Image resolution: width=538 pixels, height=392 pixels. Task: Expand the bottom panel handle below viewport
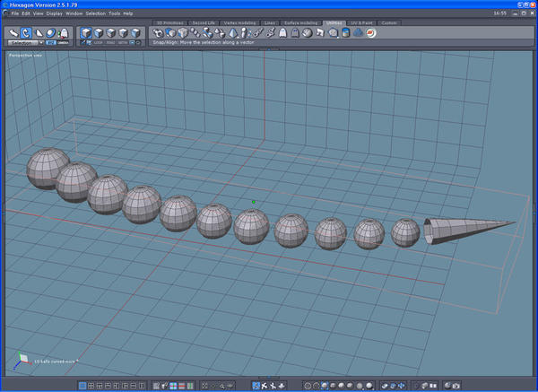pyautogui.click(x=269, y=377)
